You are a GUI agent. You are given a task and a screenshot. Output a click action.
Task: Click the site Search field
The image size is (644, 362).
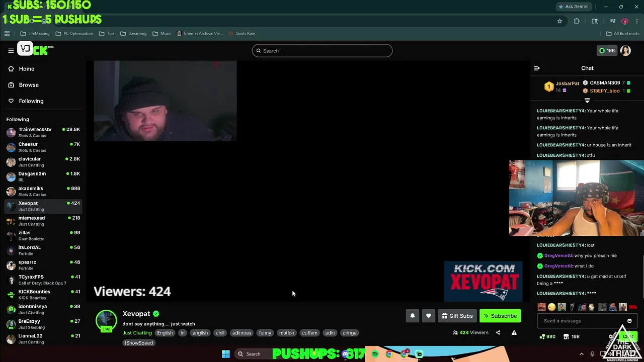click(x=322, y=51)
